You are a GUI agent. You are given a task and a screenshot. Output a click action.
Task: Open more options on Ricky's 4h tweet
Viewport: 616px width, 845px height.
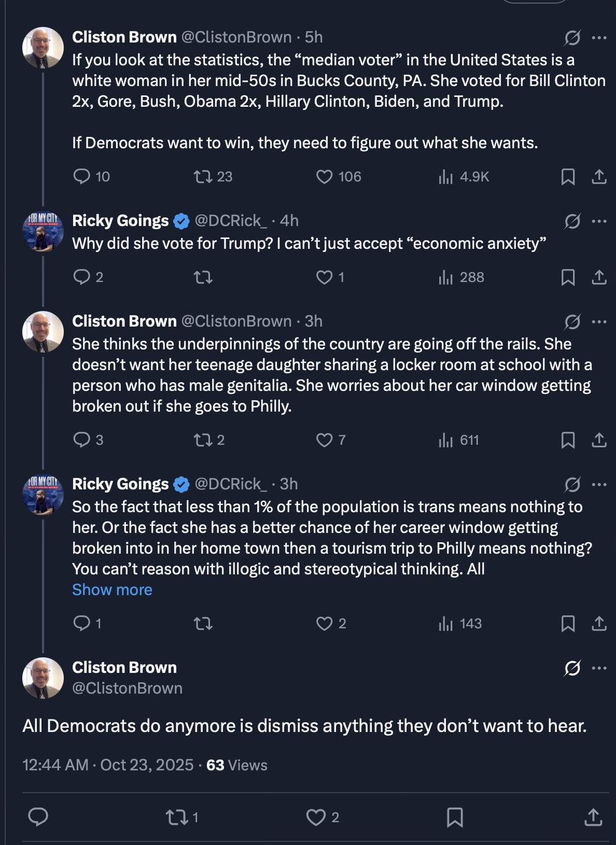(599, 221)
